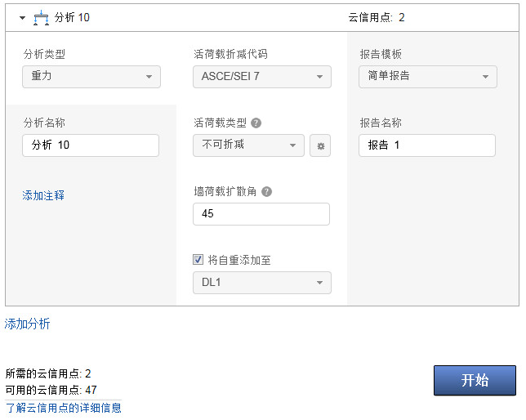Screen dimensions: 526x420
Task: Click the 报告名称 input field
Action: (x=427, y=145)
